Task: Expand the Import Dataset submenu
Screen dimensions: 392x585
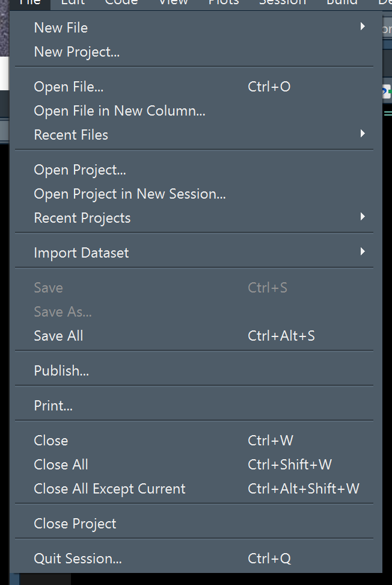Action: pos(81,253)
